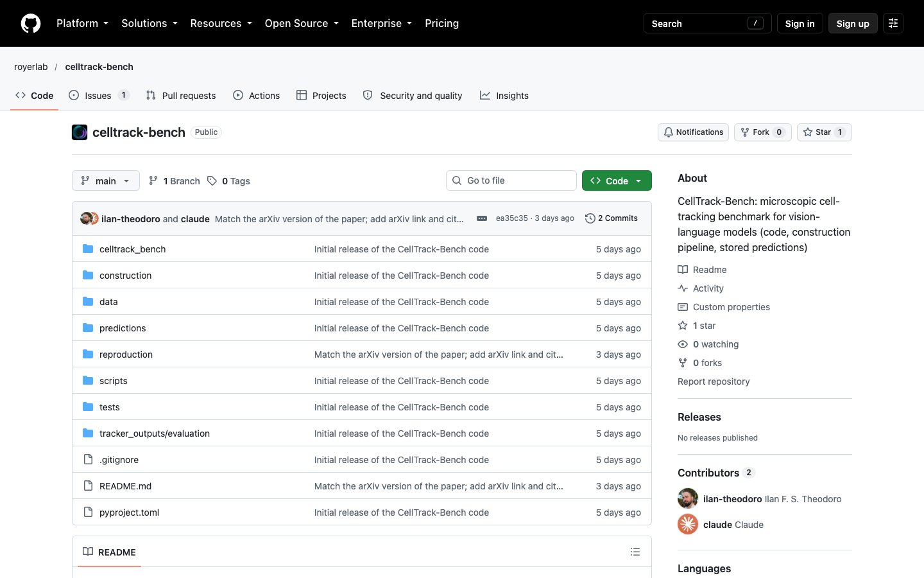Open the main branch selector
Image resolution: width=924 pixels, height=578 pixels.
pyautogui.click(x=106, y=181)
